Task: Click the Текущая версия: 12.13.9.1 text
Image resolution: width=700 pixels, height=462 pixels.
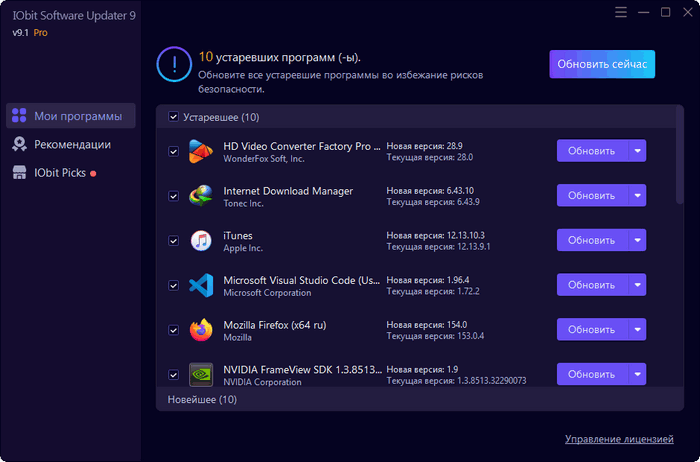Action: [x=438, y=246]
